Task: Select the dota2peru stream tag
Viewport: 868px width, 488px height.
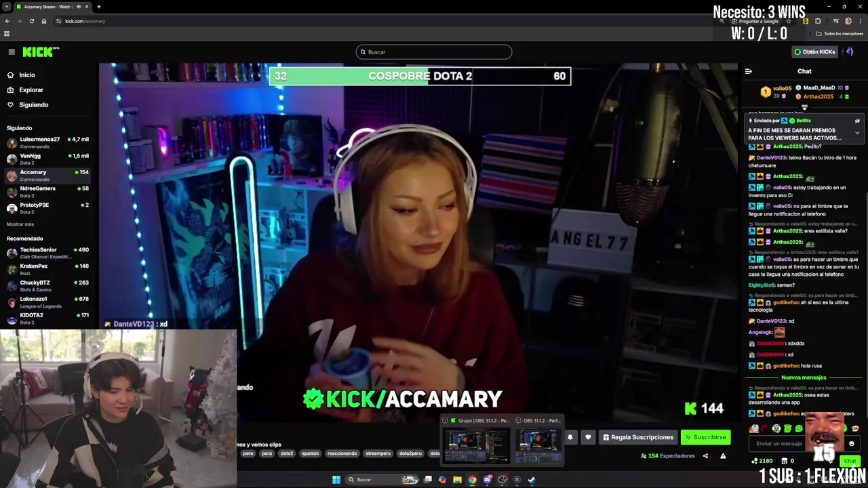Action: [x=410, y=453]
